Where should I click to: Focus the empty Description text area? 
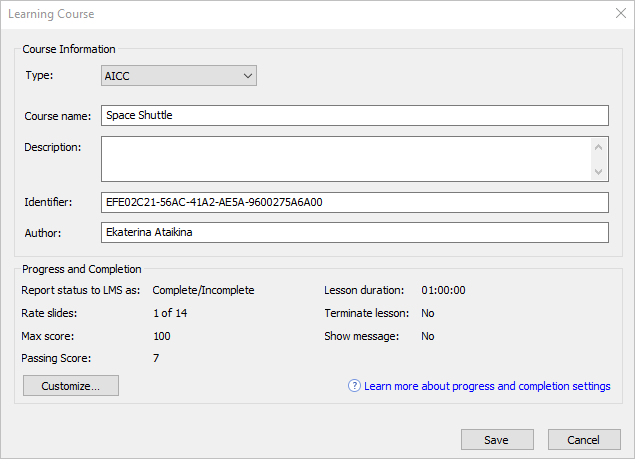[x=346, y=159]
